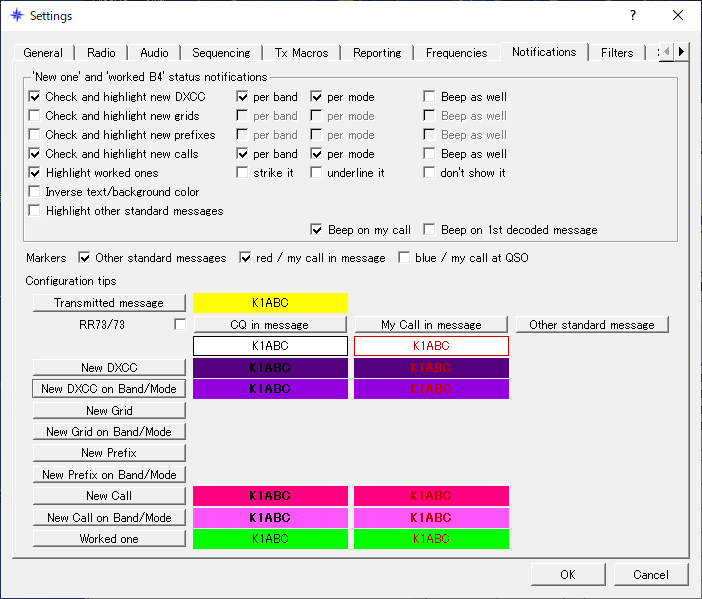
Task: Close the Settings dialog
Action: click(678, 15)
